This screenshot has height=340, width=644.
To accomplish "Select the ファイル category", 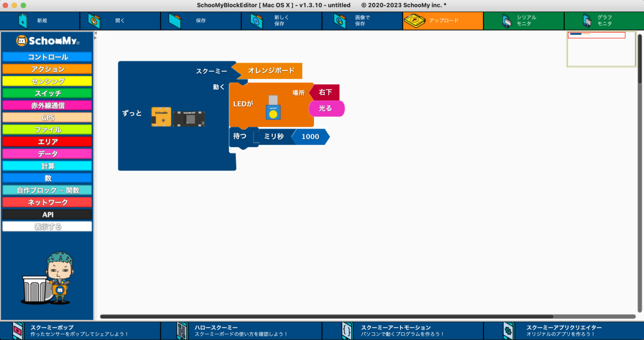I will tap(47, 130).
